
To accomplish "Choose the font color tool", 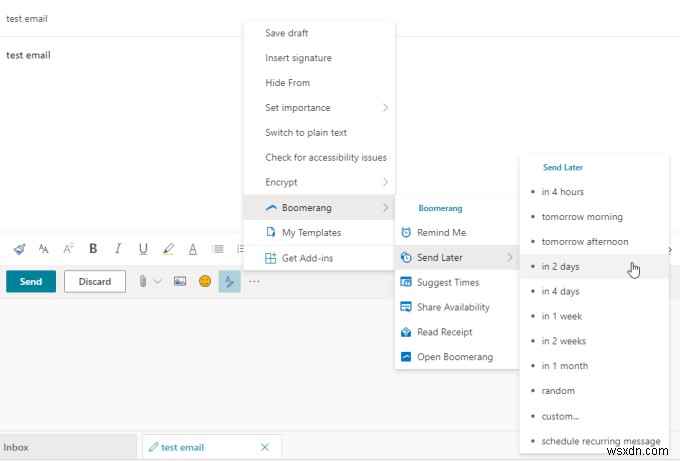I will (x=193, y=249).
